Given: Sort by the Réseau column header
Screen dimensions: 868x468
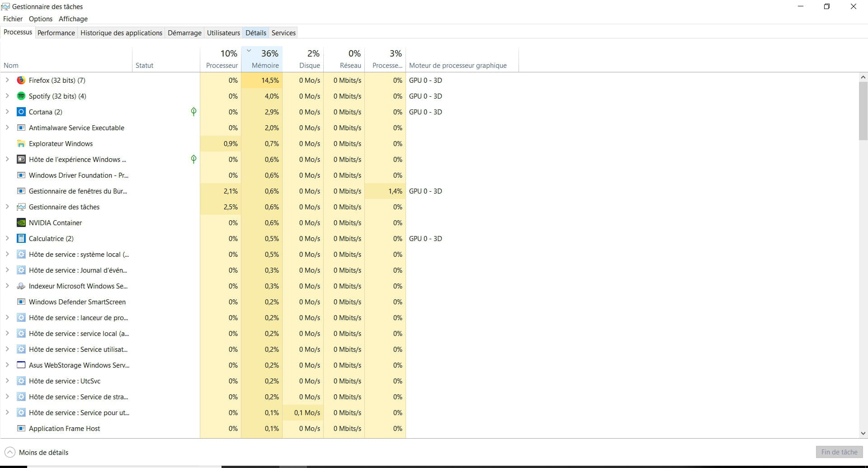Looking at the screenshot, I should tap(344, 59).
